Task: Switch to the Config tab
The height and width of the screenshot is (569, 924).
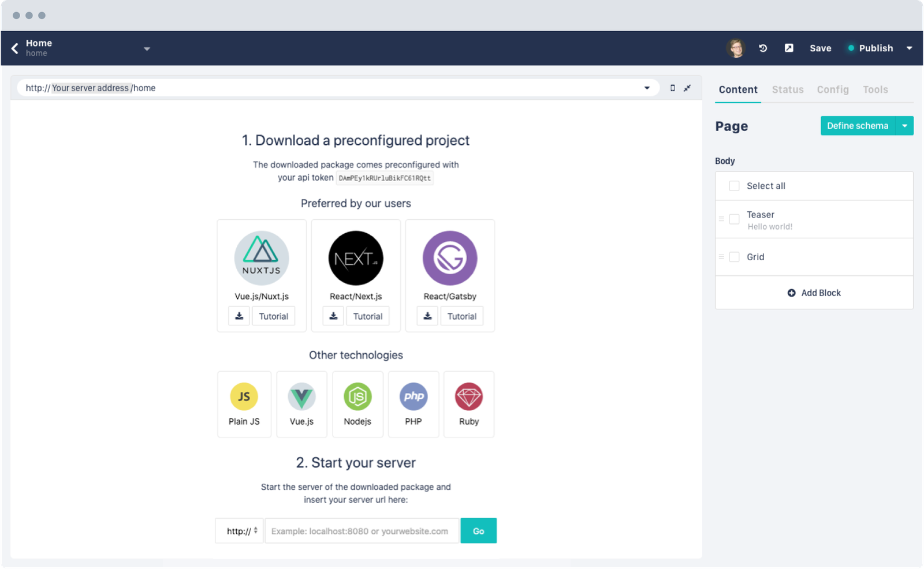Action: click(x=833, y=89)
